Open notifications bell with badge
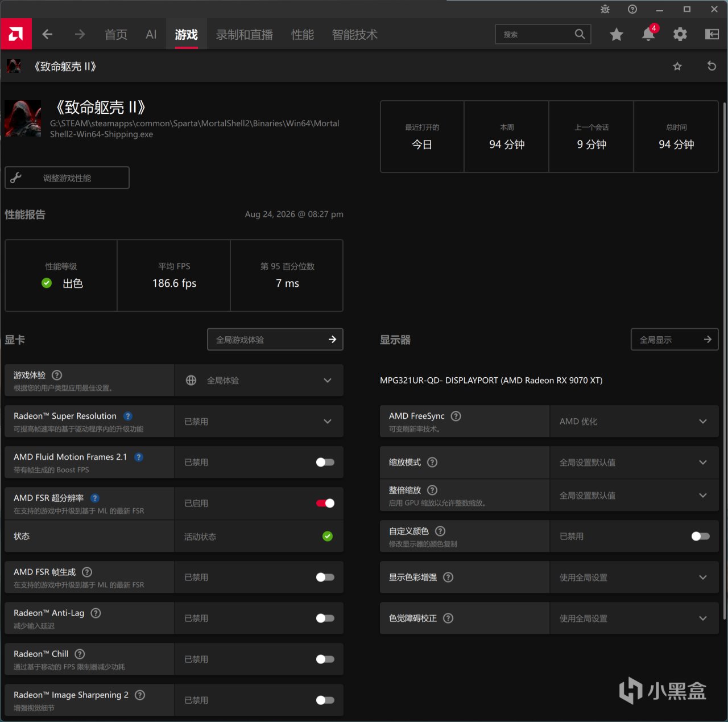This screenshot has width=728, height=722. tap(648, 34)
